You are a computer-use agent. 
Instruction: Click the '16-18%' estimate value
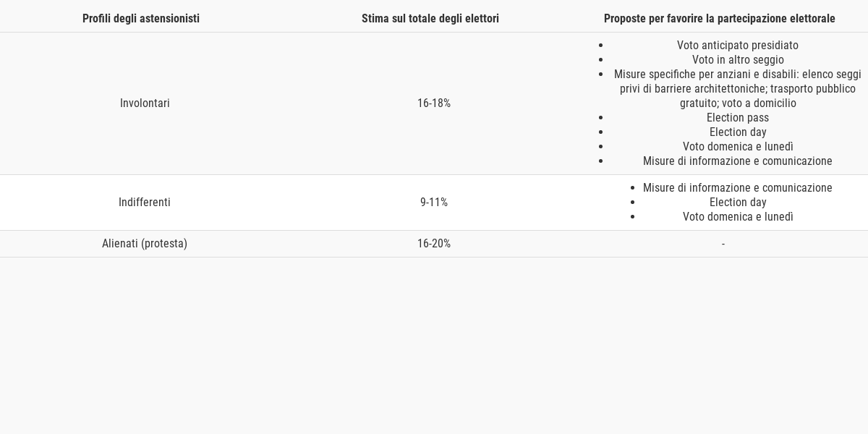coord(434,103)
